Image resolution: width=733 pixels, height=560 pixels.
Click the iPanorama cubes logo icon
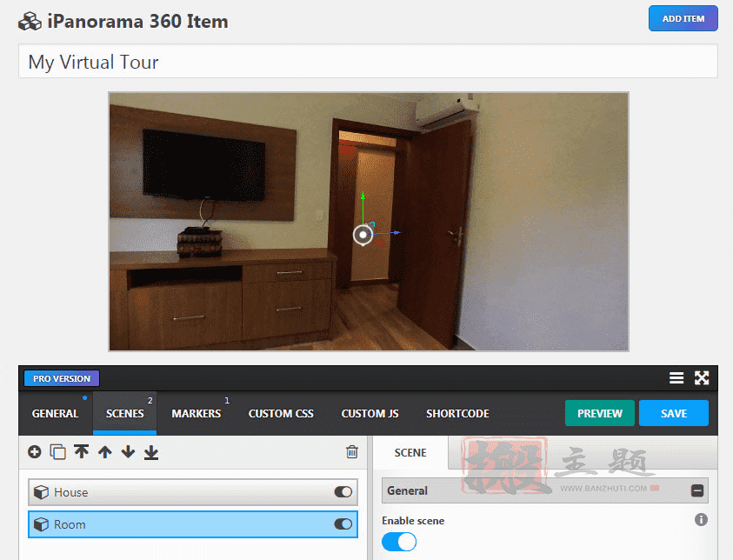(x=30, y=22)
